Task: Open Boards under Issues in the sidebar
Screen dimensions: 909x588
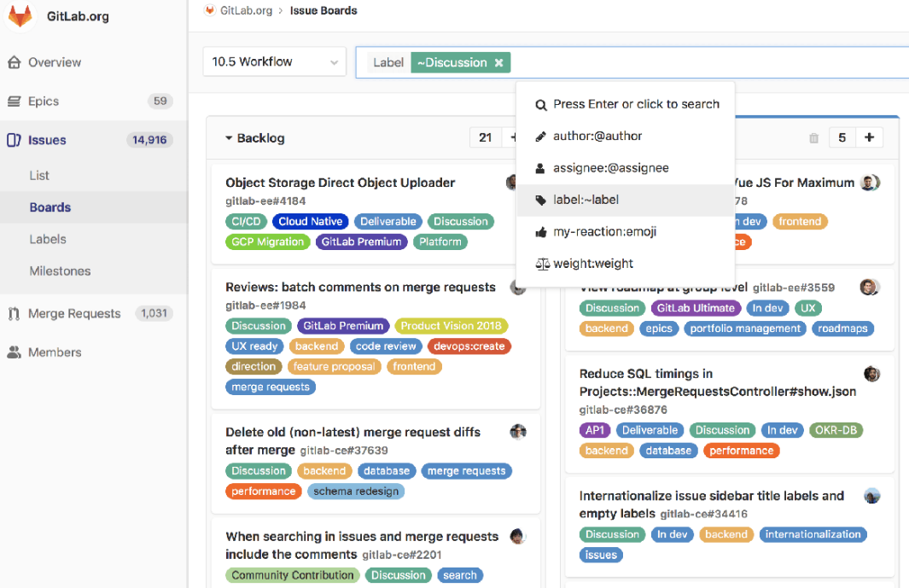Action: (50, 207)
